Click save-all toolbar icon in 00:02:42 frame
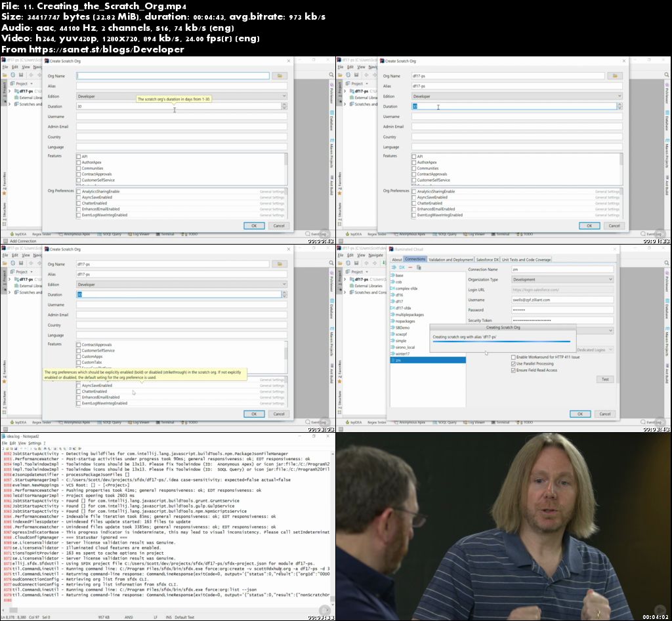This screenshot has width=672, height=621. (356, 263)
